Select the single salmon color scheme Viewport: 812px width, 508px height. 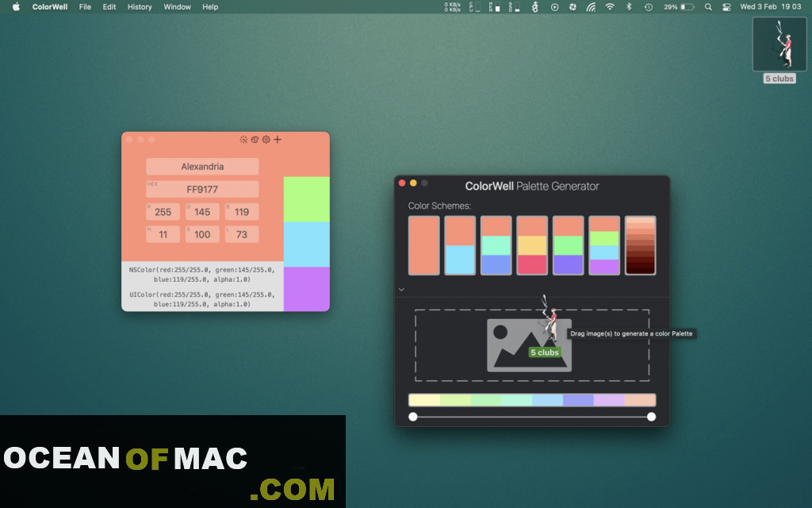424,245
